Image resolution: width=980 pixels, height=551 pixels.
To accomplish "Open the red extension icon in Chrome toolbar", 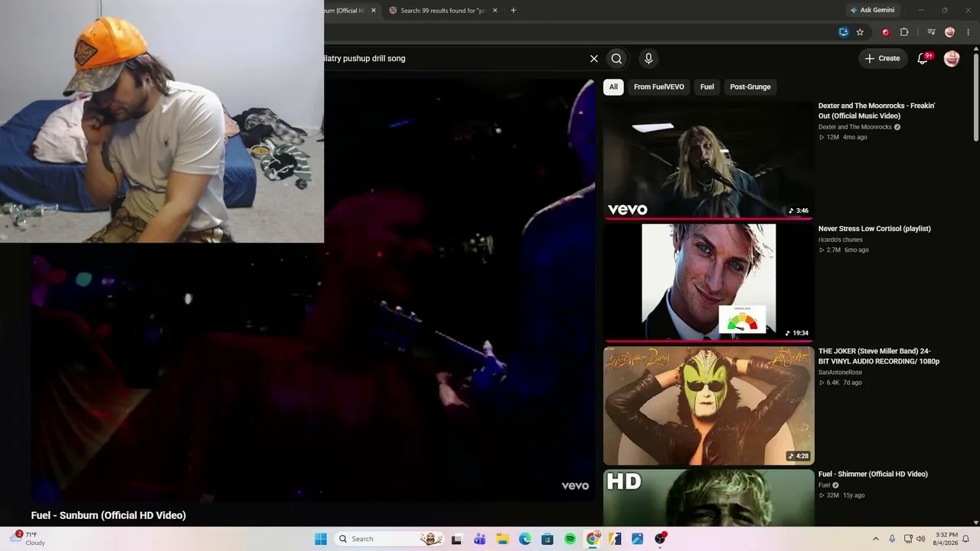I will click(886, 32).
